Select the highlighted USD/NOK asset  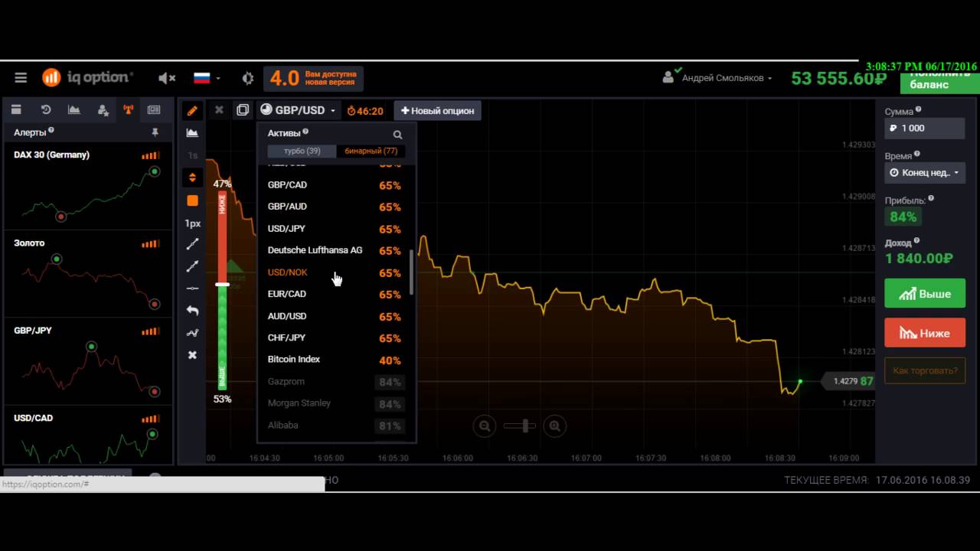click(335, 272)
